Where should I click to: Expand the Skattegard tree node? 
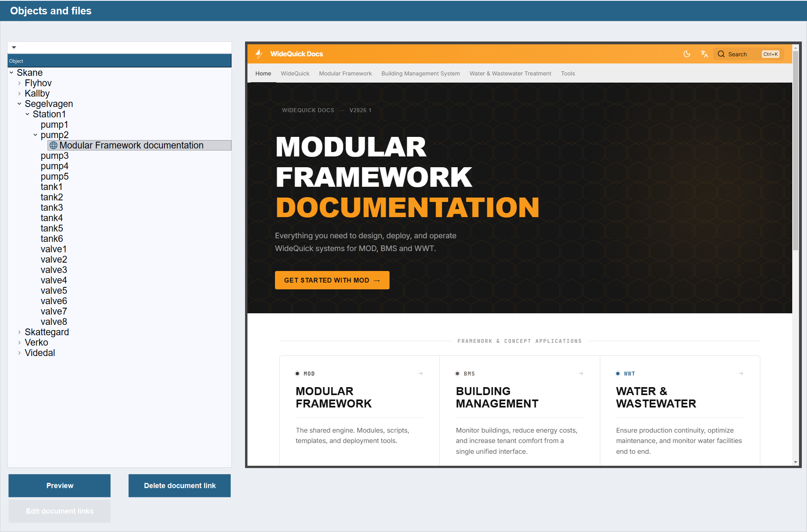click(x=19, y=332)
